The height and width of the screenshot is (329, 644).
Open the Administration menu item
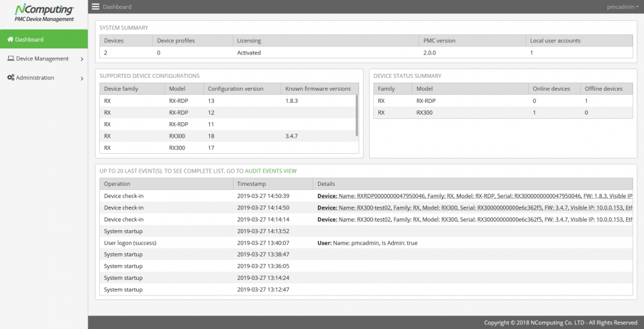point(35,78)
